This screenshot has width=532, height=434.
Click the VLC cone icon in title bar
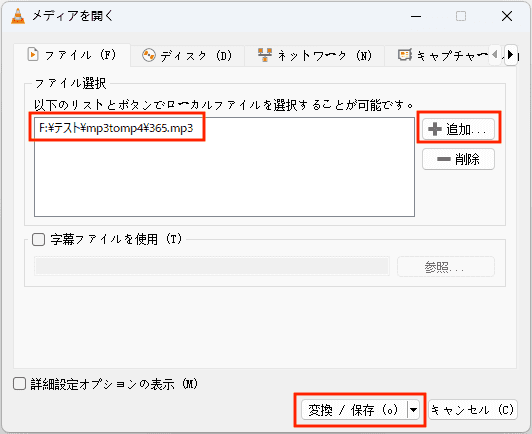(18, 16)
